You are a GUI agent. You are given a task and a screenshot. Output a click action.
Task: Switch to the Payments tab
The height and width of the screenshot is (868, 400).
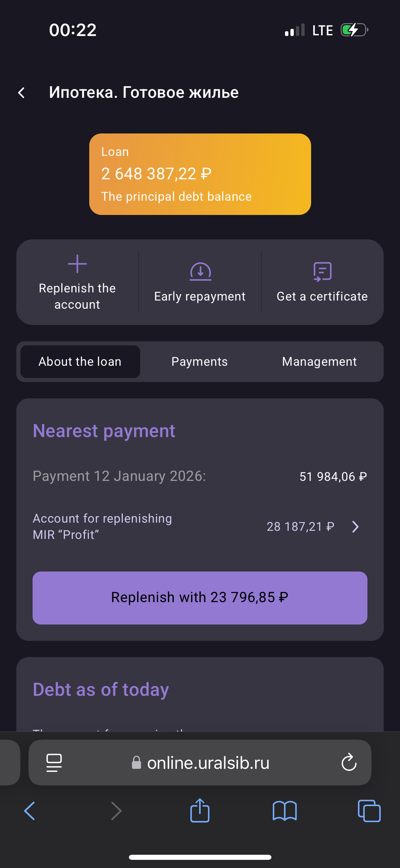coord(199,362)
